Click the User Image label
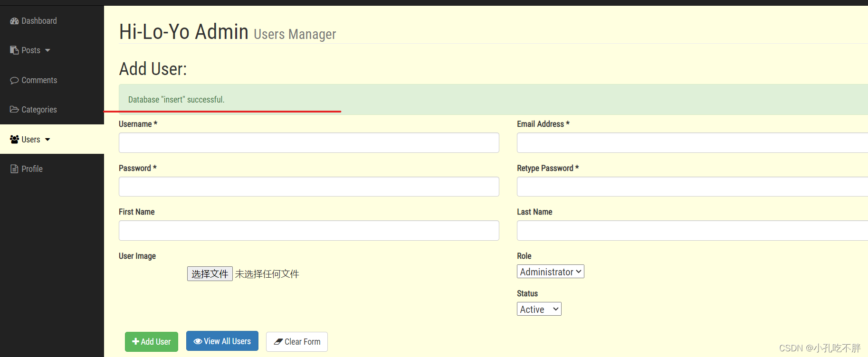868x357 pixels. pos(137,256)
